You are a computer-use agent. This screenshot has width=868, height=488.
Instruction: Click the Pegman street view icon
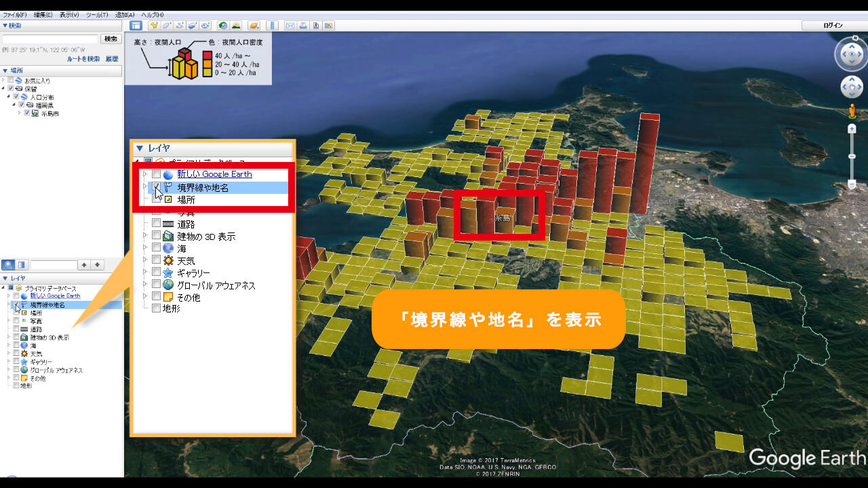coord(852,111)
